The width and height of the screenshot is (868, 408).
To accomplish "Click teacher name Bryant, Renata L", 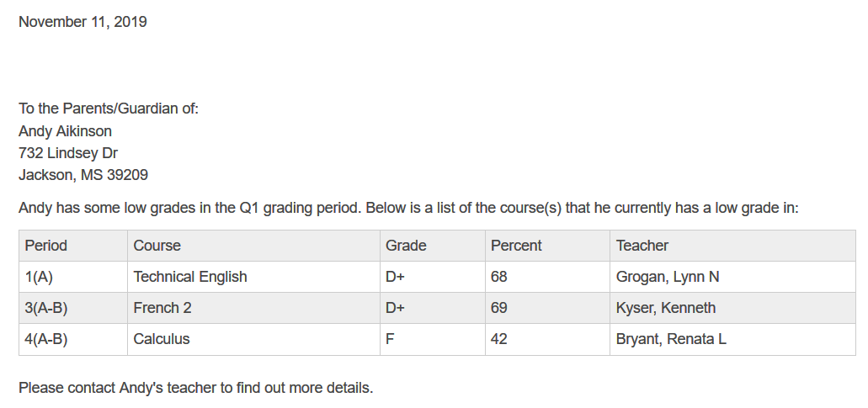I will click(671, 339).
